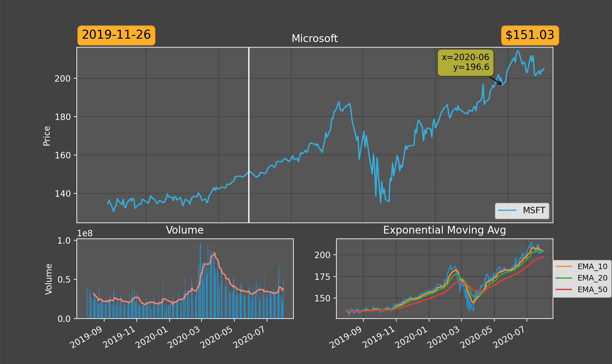Click the Exponential Moving Avg title
This screenshot has width=612, height=364.
pyautogui.click(x=444, y=230)
